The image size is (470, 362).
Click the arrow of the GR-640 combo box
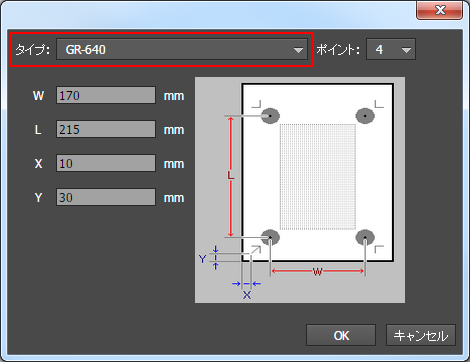(x=298, y=50)
